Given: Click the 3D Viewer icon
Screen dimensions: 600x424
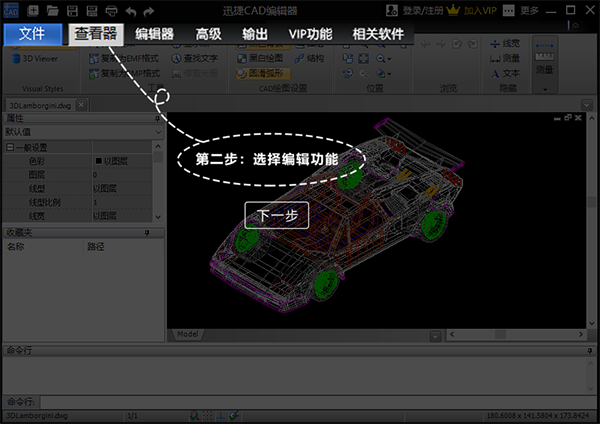Looking at the screenshot, I should (16, 59).
